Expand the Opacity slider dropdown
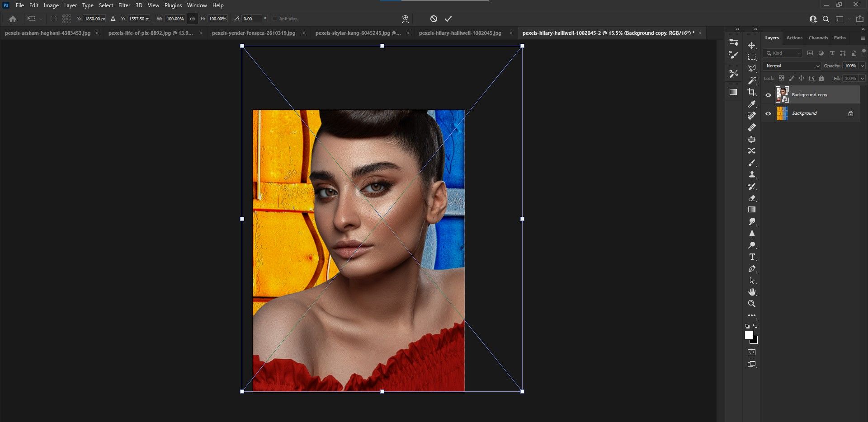This screenshot has width=868, height=422. pyautogui.click(x=862, y=66)
